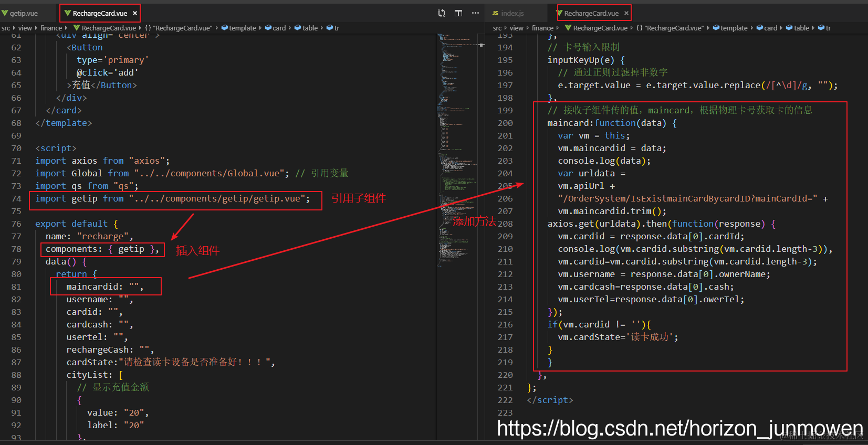
Task: Click the 'components: { getip },' line
Action: coord(102,249)
